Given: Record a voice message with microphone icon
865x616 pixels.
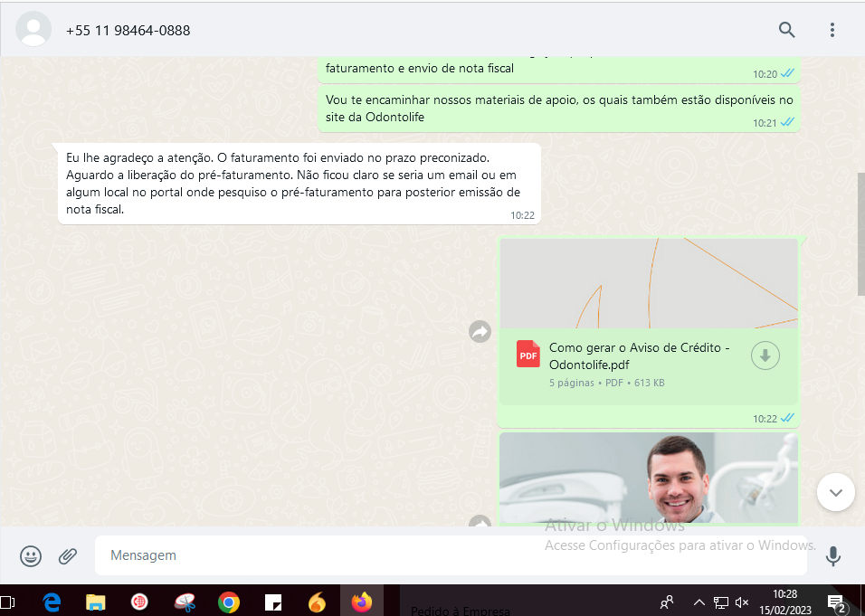Looking at the screenshot, I should click(833, 556).
